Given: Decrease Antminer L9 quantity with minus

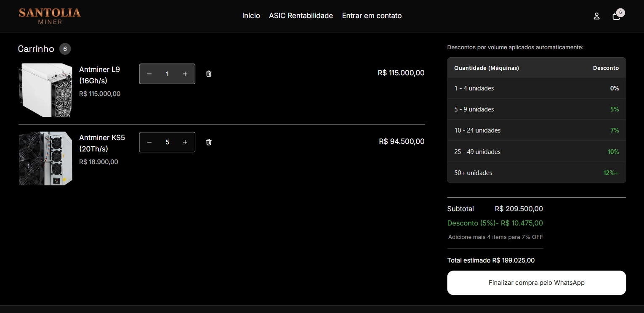Looking at the screenshot, I should coord(149,74).
